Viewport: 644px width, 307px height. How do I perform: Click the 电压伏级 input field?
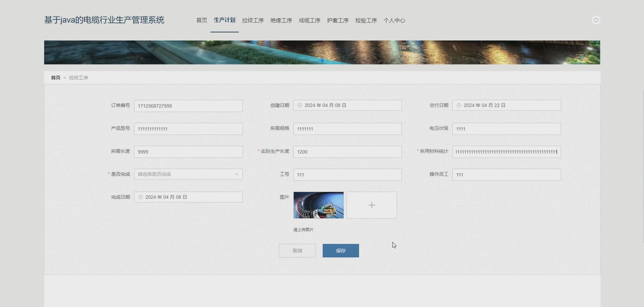(507, 129)
